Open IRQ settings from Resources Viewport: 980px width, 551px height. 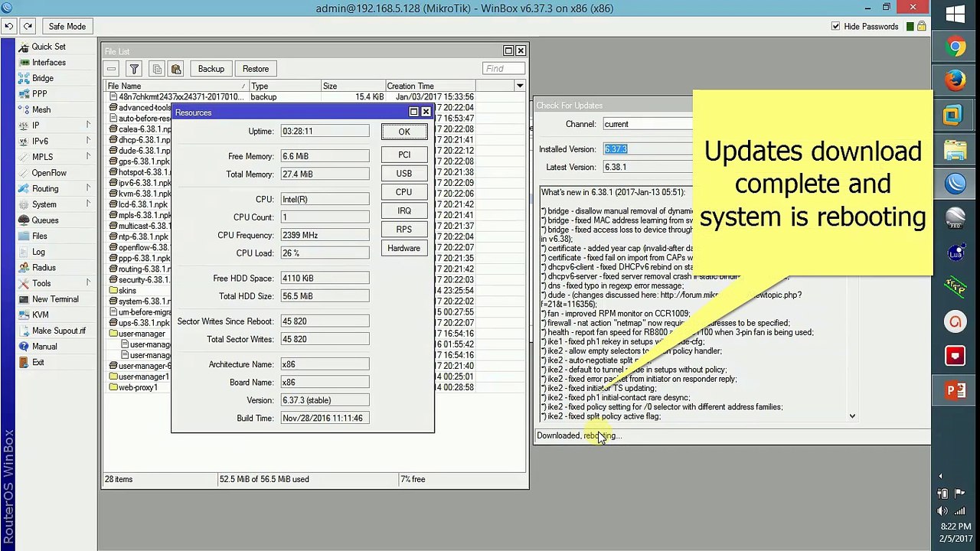pyautogui.click(x=403, y=211)
